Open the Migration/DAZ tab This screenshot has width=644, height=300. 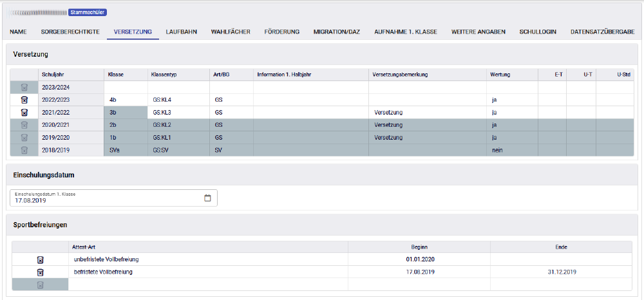336,32
